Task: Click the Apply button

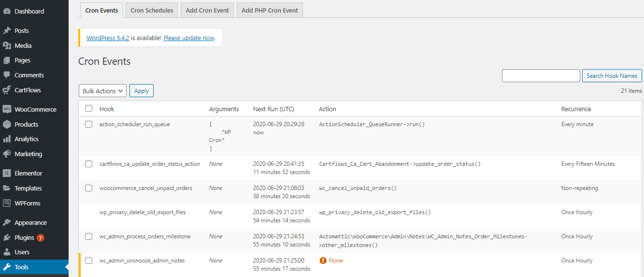Action: [142, 91]
